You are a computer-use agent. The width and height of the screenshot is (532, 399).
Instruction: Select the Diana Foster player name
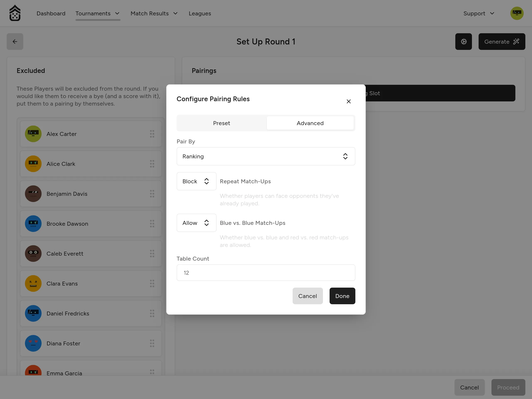(x=63, y=344)
